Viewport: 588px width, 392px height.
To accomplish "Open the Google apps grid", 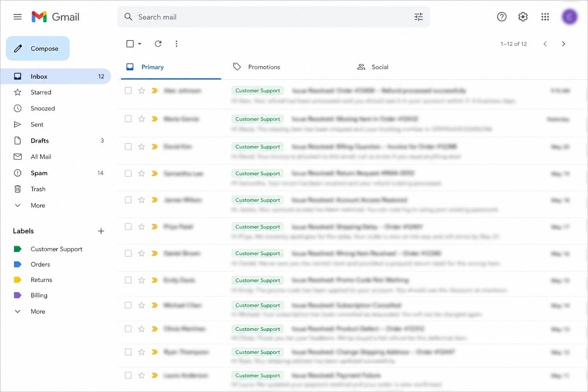I will click(545, 17).
